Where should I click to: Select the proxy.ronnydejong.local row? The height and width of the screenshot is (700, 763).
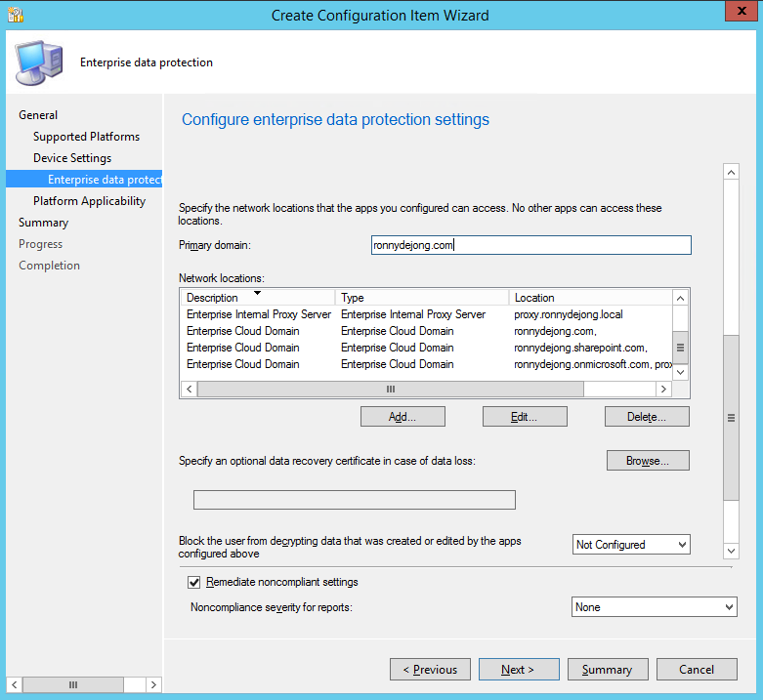(x=425, y=314)
